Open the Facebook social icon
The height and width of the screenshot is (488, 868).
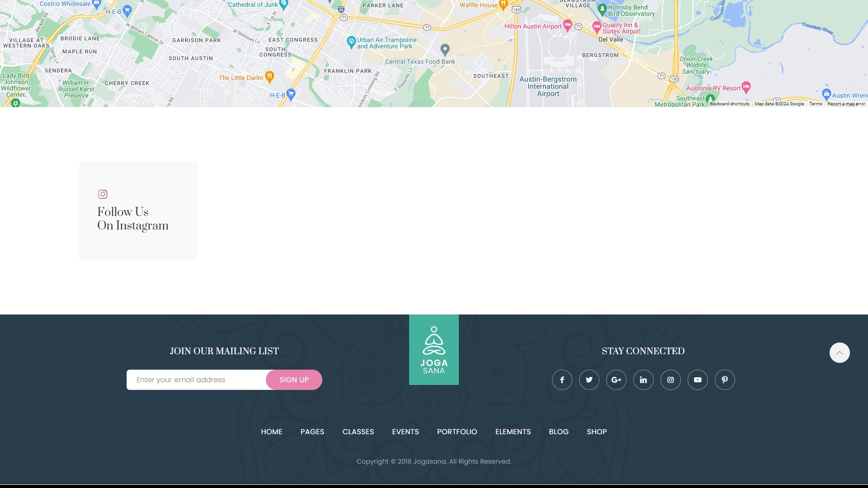[x=562, y=380]
